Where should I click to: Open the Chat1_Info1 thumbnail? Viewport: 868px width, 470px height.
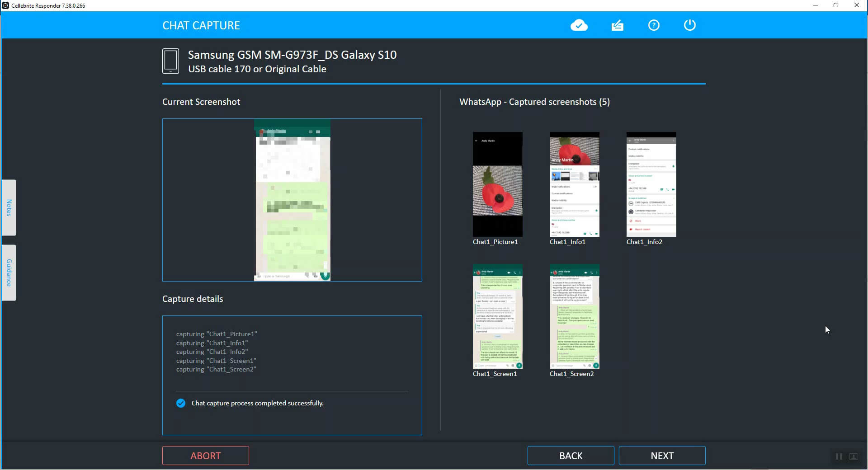coord(574,184)
